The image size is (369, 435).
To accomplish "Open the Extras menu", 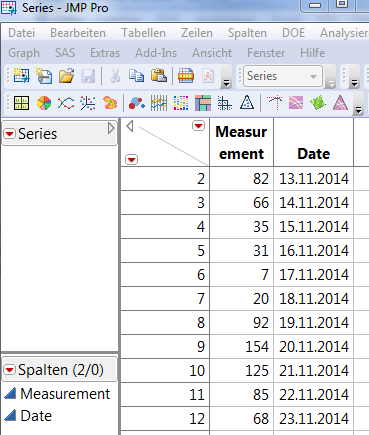I will (105, 53).
